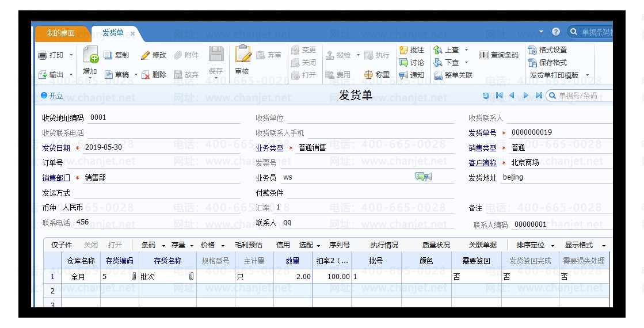Click the 业务员 contact chat icon
The width and height of the screenshot is (644, 328).
(x=424, y=177)
